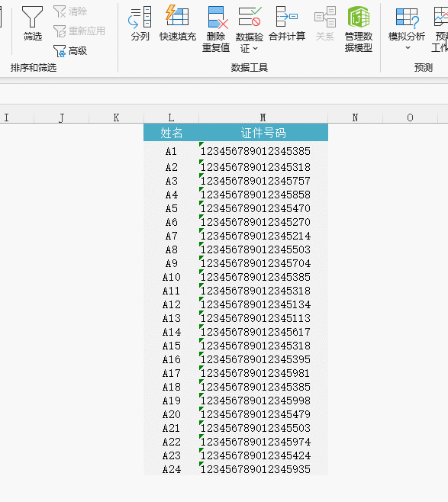Click cell with name A18
Screen dimensions: 448x502
171,387
